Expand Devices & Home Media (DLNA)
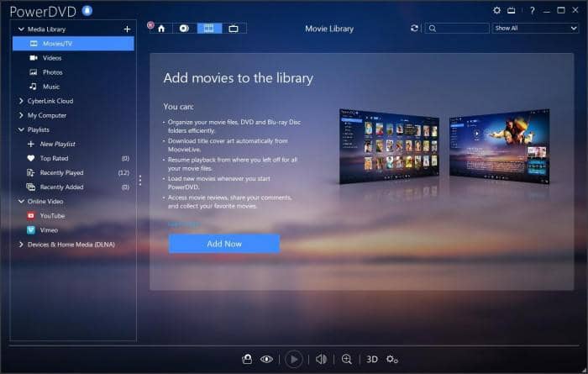Image resolution: width=588 pixels, height=374 pixels. click(21, 245)
